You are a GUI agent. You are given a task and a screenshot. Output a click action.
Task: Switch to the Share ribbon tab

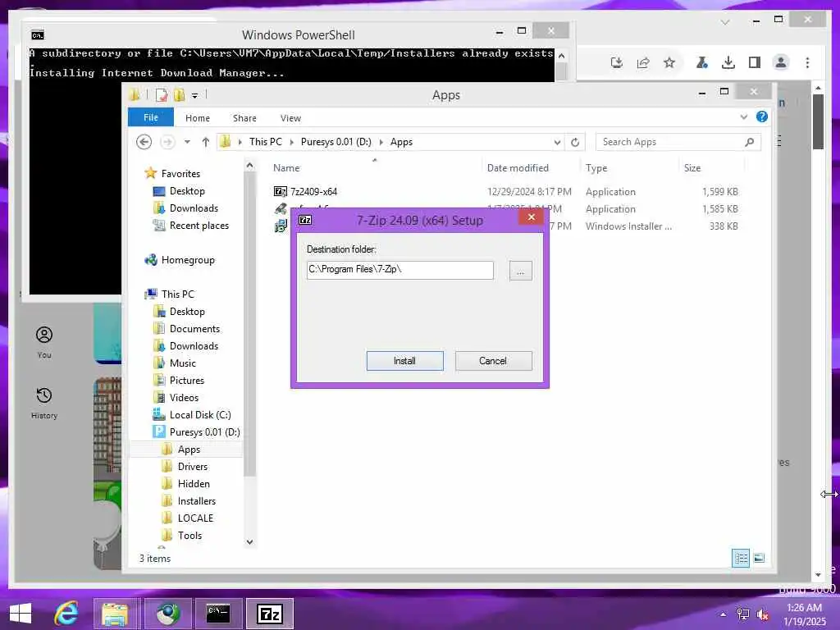[244, 118]
